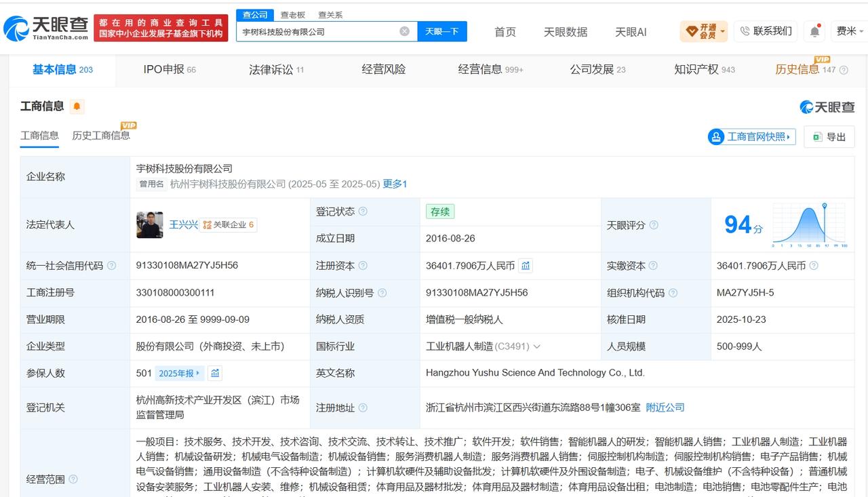Open the 法律诉讼 tab
The image size is (868, 497).
tap(277, 69)
